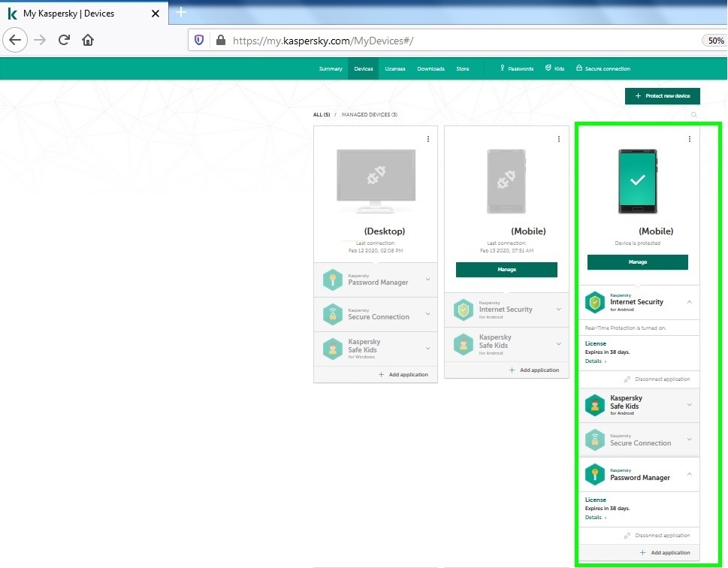Open three-dot menu of protected Mobile card
This screenshot has width=728, height=568.
(690, 139)
